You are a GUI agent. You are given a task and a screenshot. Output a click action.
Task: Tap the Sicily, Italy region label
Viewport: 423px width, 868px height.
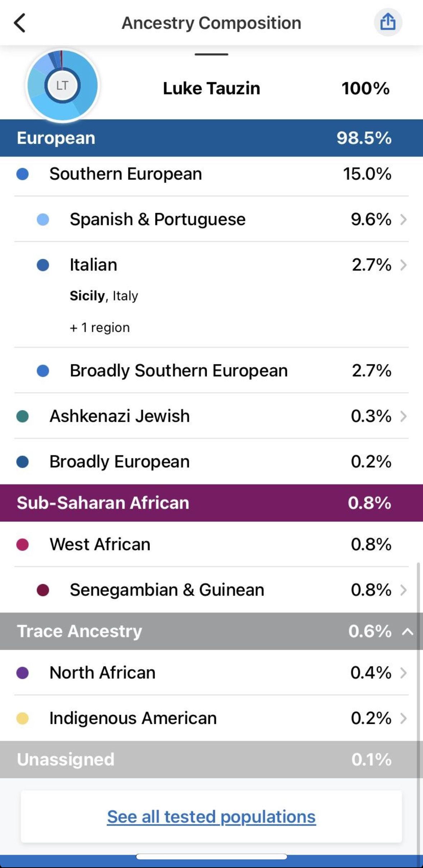pyautogui.click(x=104, y=296)
